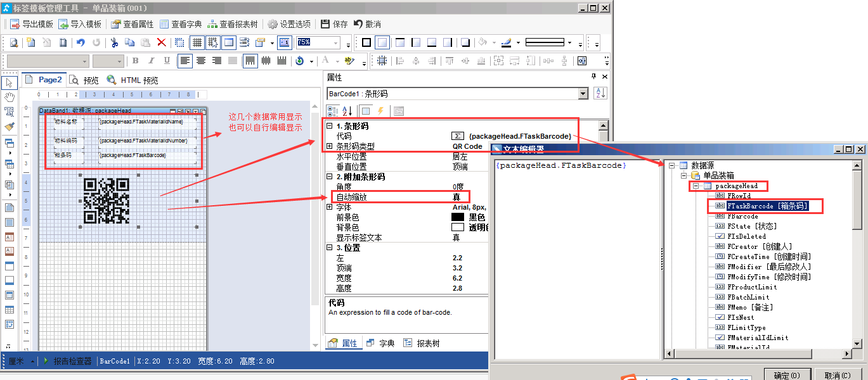
Task: Open 查看属性 view properties
Action: click(x=132, y=24)
